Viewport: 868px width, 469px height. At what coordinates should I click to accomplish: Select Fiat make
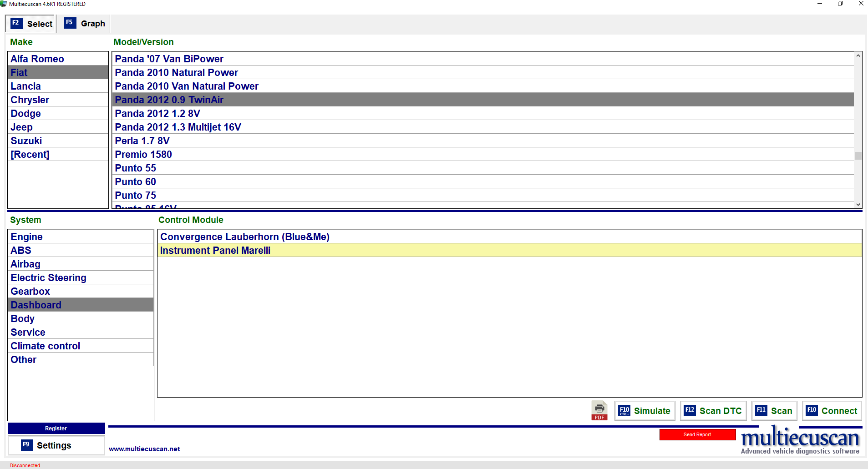click(x=58, y=72)
